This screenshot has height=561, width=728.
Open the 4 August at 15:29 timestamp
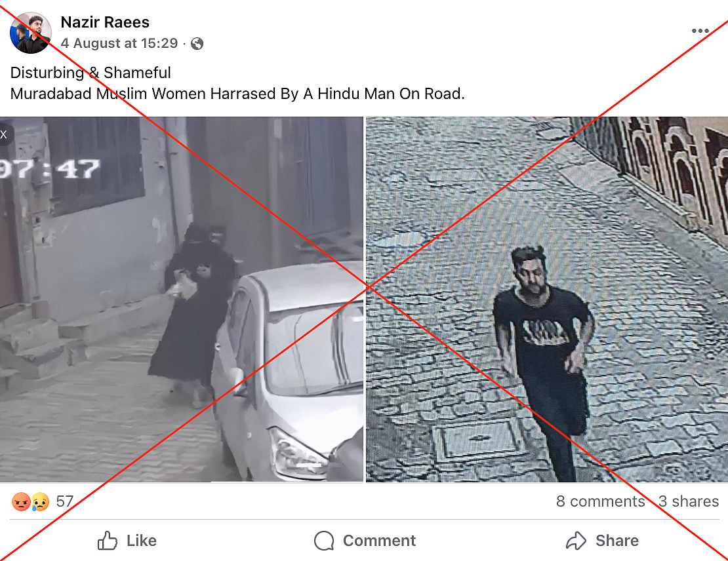click(119, 43)
